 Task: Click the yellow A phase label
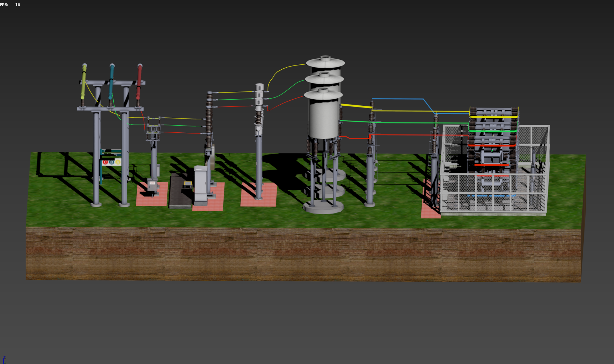tap(118, 163)
